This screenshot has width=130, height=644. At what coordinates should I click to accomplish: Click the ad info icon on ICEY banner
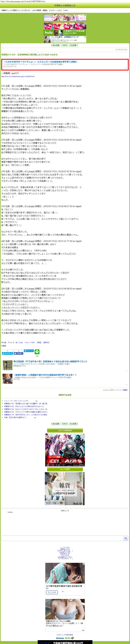click(84, 434)
